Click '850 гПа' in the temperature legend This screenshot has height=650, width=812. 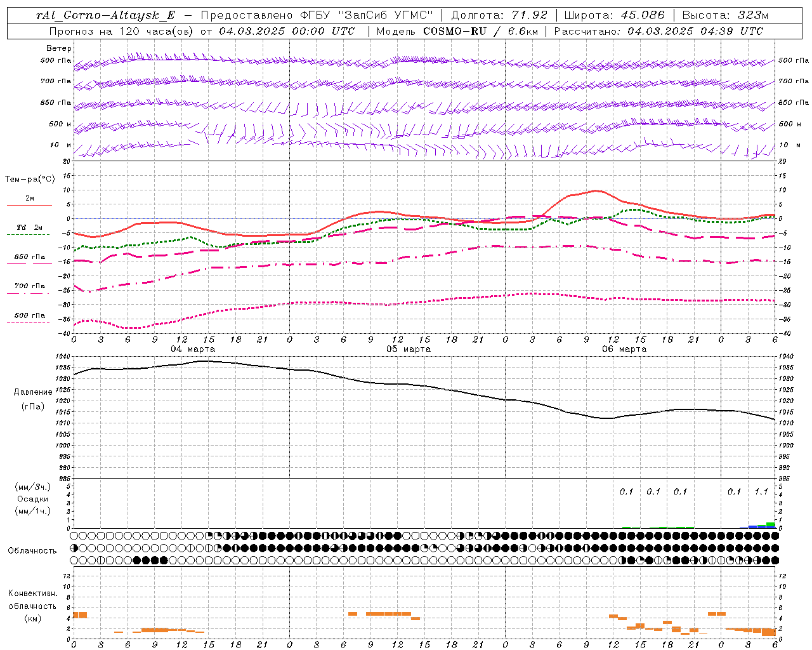(x=30, y=257)
